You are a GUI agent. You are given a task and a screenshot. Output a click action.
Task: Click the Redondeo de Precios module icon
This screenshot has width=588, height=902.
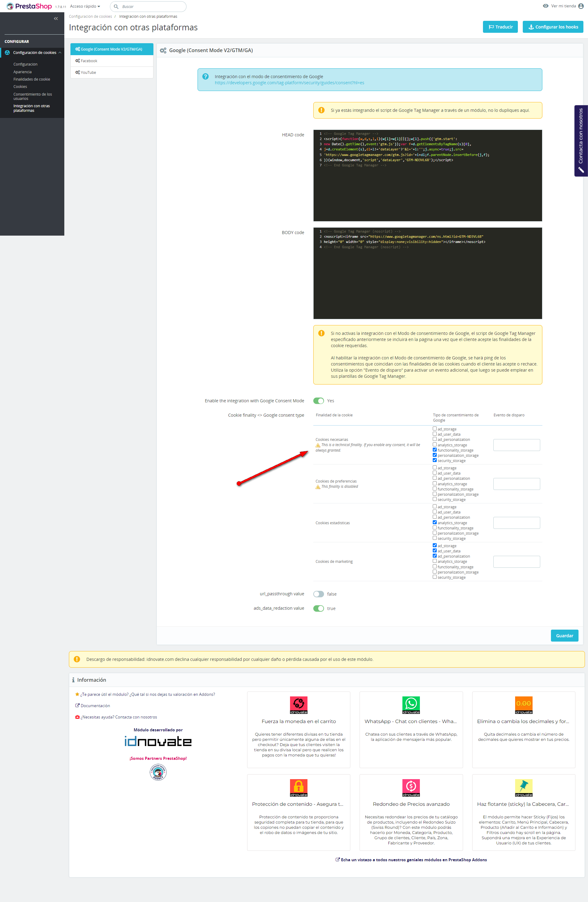(411, 787)
